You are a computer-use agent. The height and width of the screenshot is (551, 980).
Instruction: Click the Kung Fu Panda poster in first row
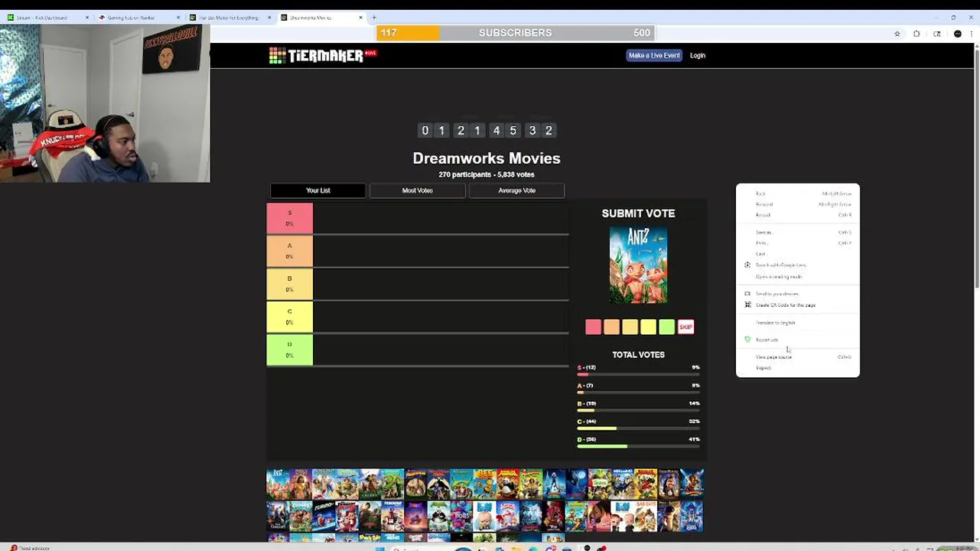[508, 484]
